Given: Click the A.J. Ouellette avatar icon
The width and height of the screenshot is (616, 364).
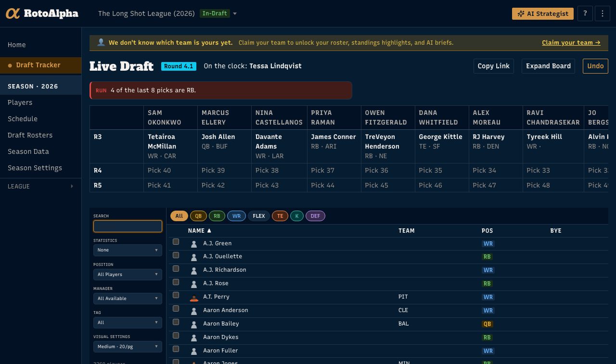Looking at the screenshot, I should coord(194,257).
